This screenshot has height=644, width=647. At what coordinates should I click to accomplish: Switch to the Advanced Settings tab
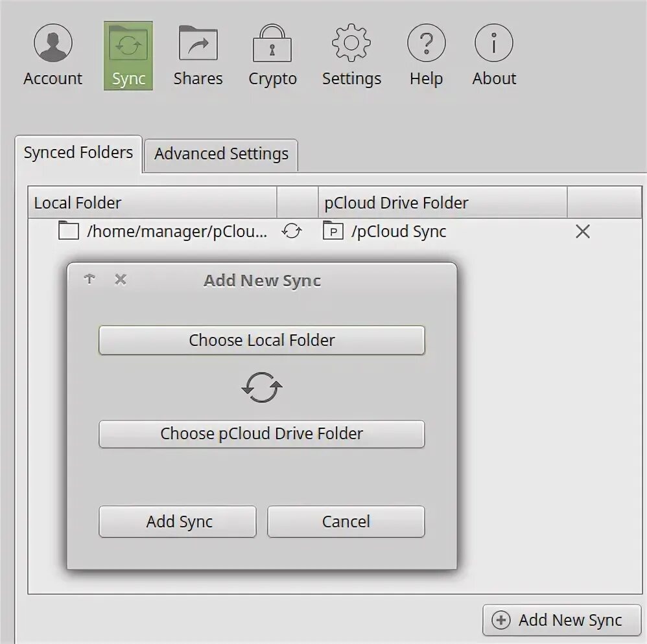coord(221,154)
